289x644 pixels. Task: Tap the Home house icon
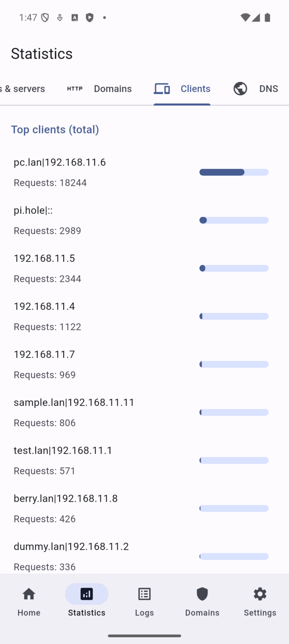click(x=29, y=594)
